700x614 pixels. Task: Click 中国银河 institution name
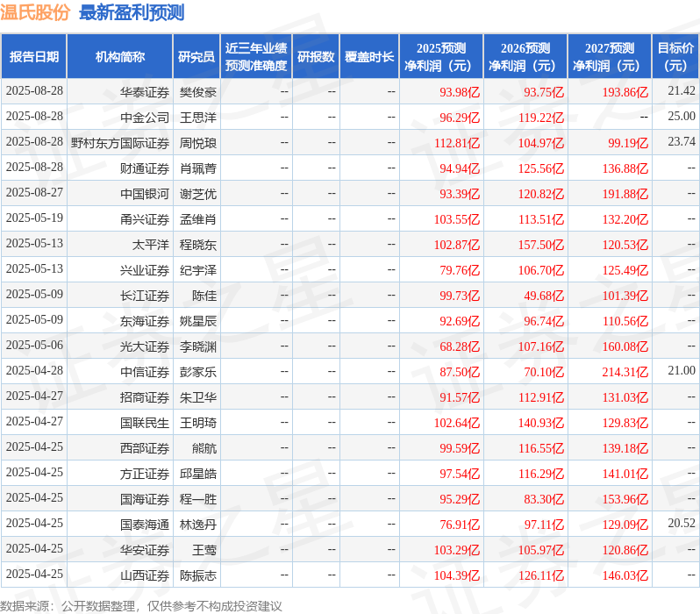(144, 194)
